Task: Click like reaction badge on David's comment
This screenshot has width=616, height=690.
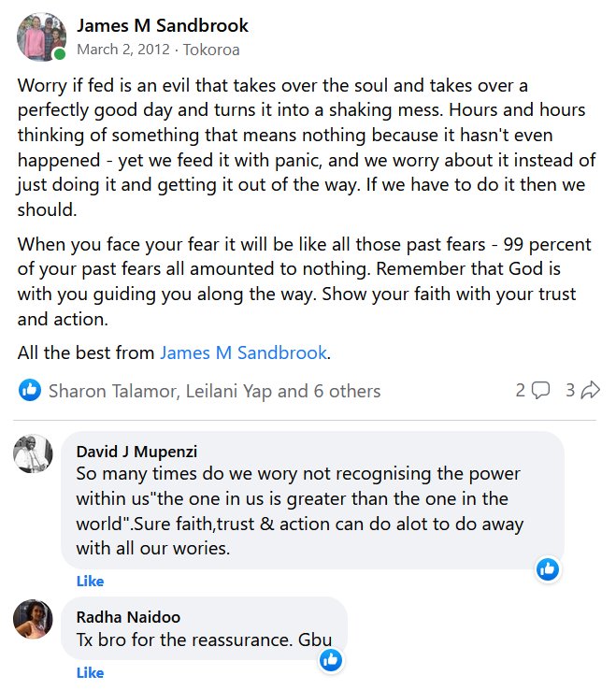Action: pyautogui.click(x=548, y=568)
